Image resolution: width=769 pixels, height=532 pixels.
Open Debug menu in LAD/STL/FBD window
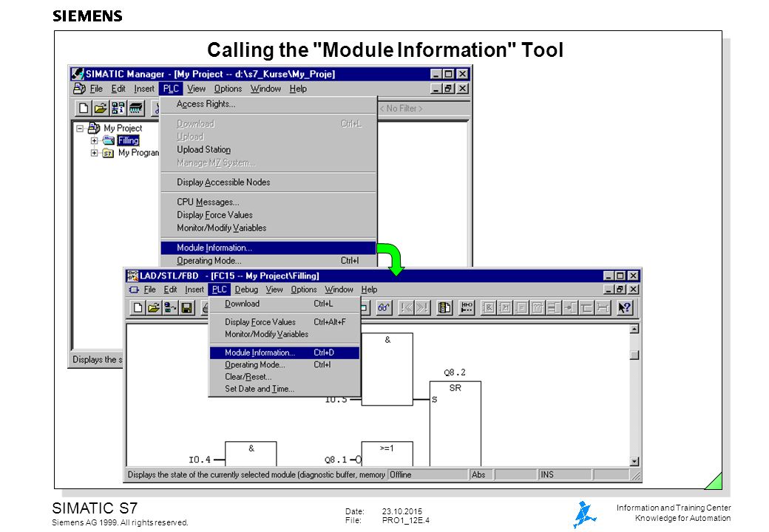click(x=246, y=290)
